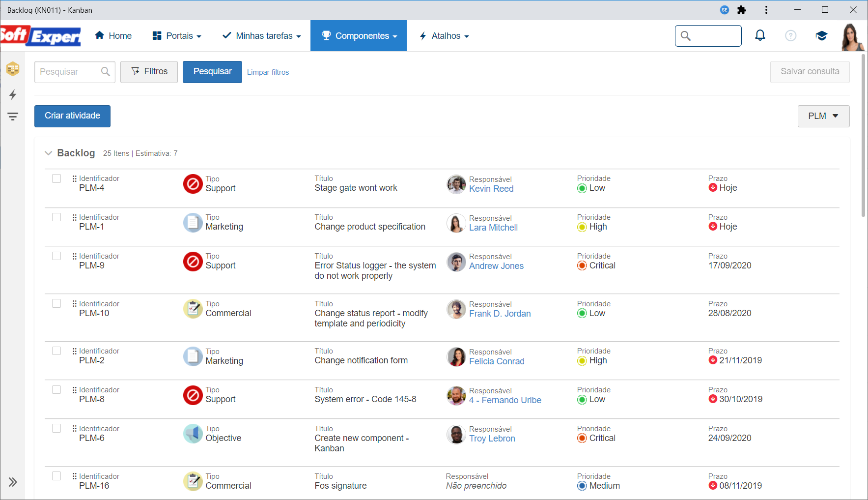Click the SE extension badge icon
This screenshot has height=500, width=868.
pyautogui.click(x=725, y=10)
